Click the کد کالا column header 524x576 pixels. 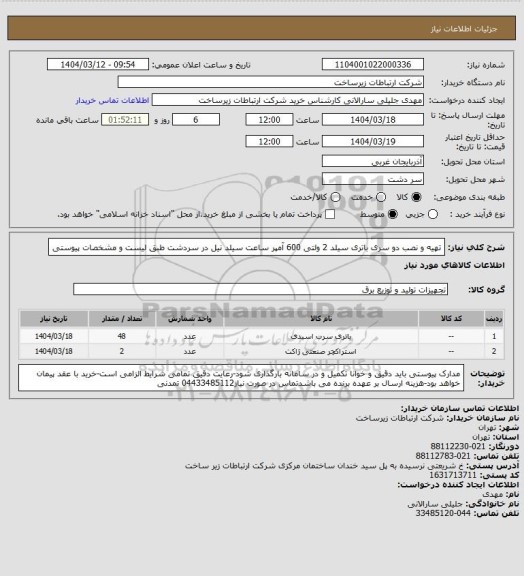(451, 318)
